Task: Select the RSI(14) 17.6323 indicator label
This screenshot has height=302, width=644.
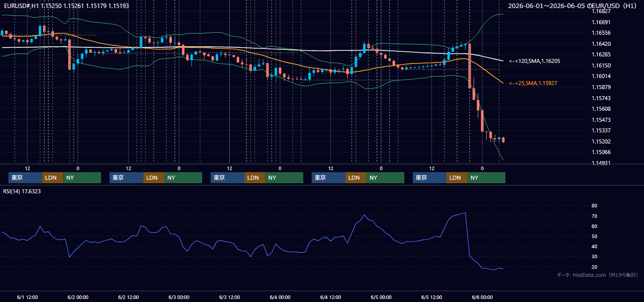Action: click(22, 191)
